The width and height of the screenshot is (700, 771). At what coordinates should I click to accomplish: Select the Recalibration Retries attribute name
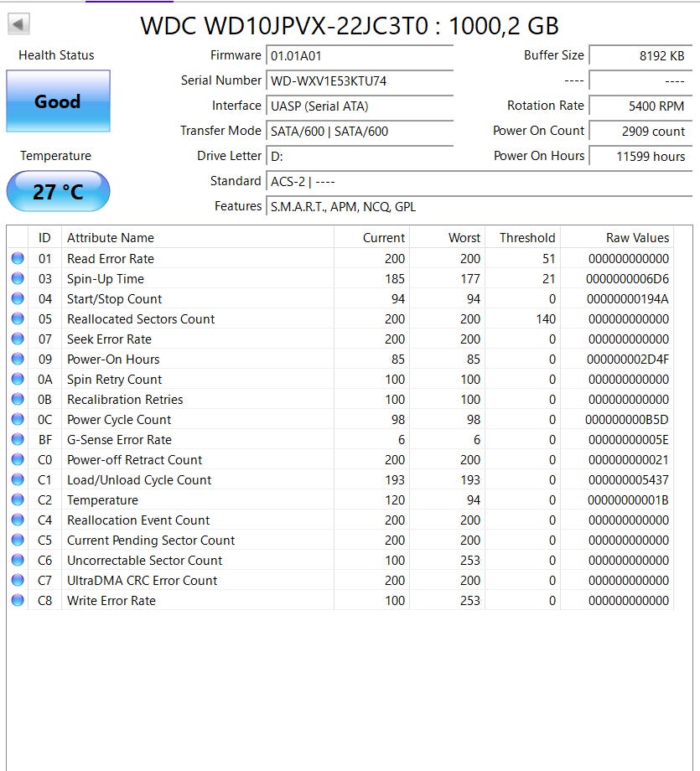point(125,399)
